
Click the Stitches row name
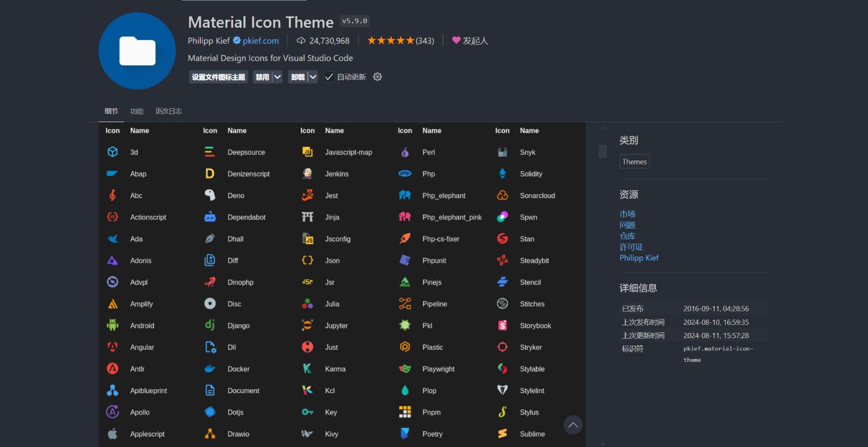tap(532, 304)
